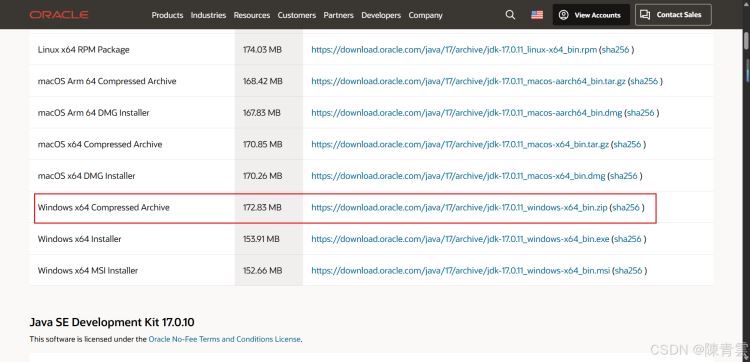Click the Contact Sales chat icon
Image resolution: width=750 pixels, height=362 pixels.
pyautogui.click(x=645, y=15)
